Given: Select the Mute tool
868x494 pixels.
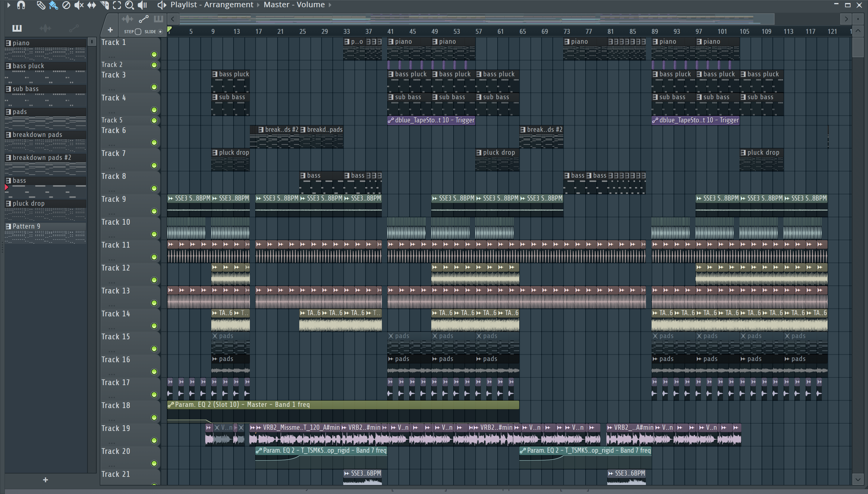Looking at the screenshot, I should [x=79, y=5].
